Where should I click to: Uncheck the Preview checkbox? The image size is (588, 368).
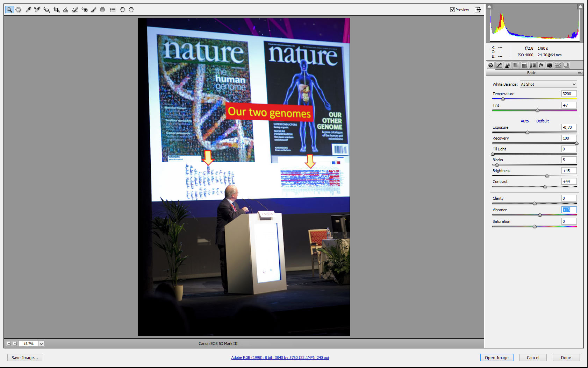tap(452, 10)
